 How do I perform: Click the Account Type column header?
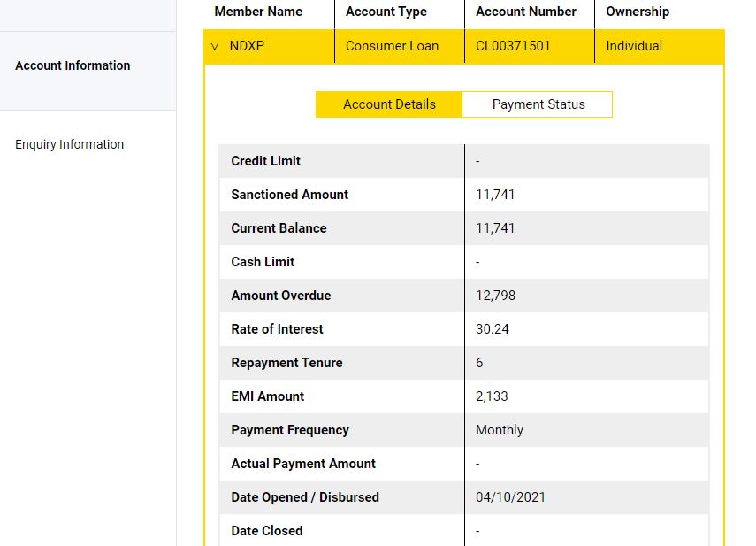386,12
